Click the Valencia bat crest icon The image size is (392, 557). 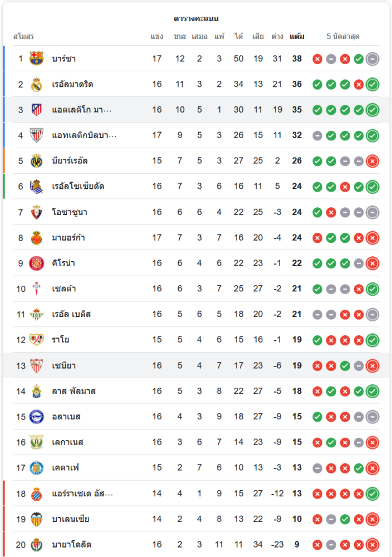(37, 519)
